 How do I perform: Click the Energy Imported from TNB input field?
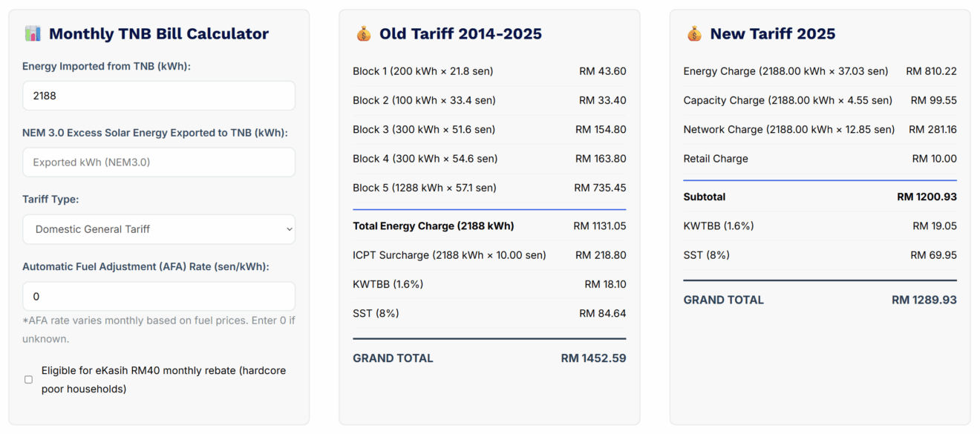(158, 95)
